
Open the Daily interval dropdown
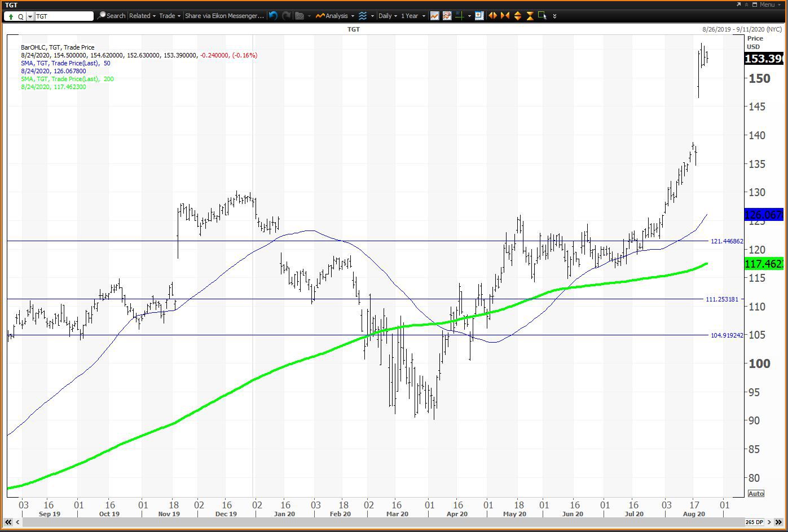pos(388,16)
